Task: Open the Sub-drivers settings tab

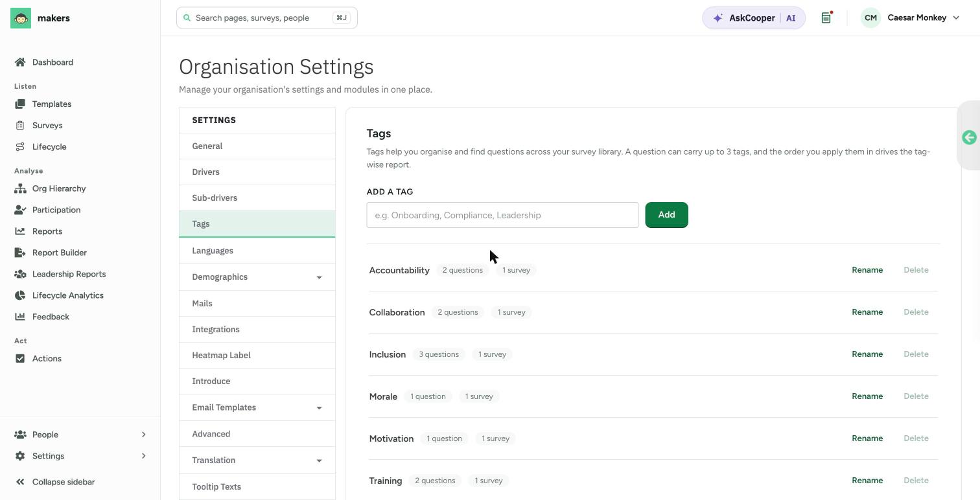Action: click(x=257, y=198)
